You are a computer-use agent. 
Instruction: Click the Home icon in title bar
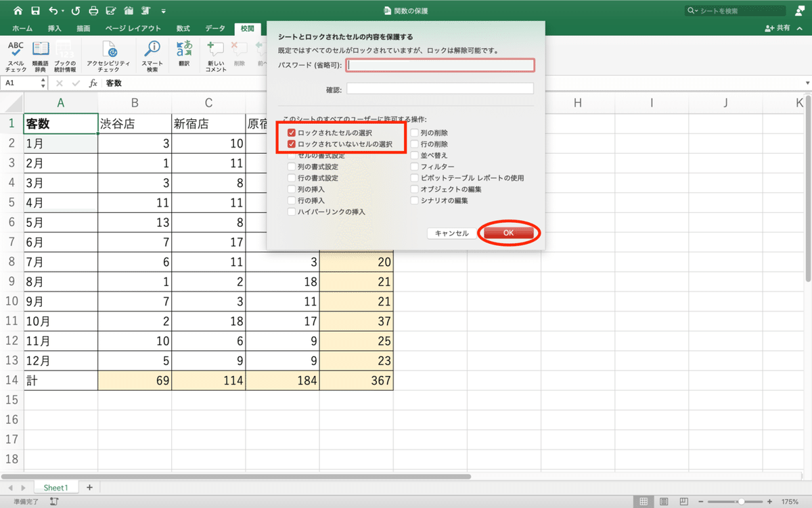tap(18, 11)
